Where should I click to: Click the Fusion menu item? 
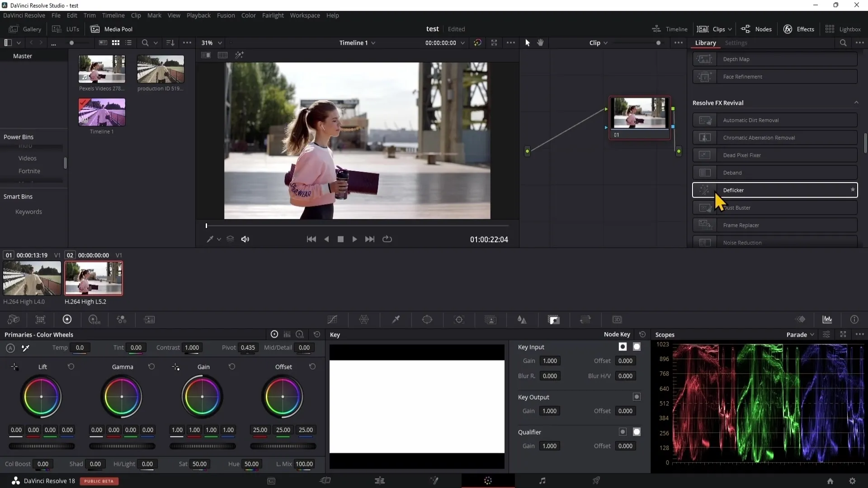(225, 15)
